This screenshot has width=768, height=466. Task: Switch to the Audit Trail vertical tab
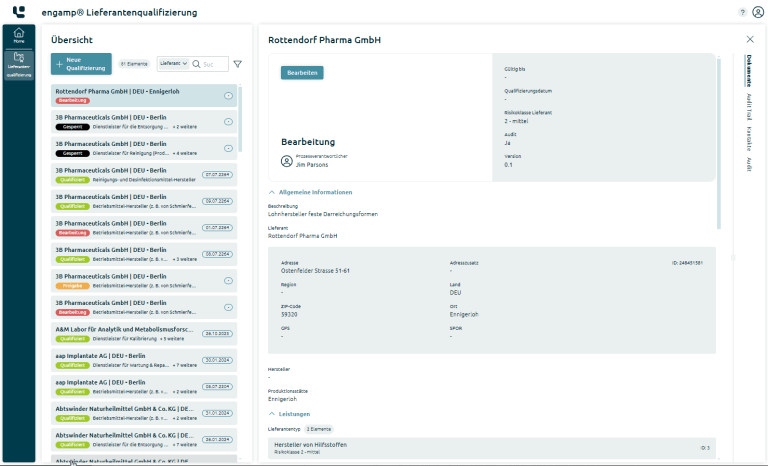click(x=749, y=107)
